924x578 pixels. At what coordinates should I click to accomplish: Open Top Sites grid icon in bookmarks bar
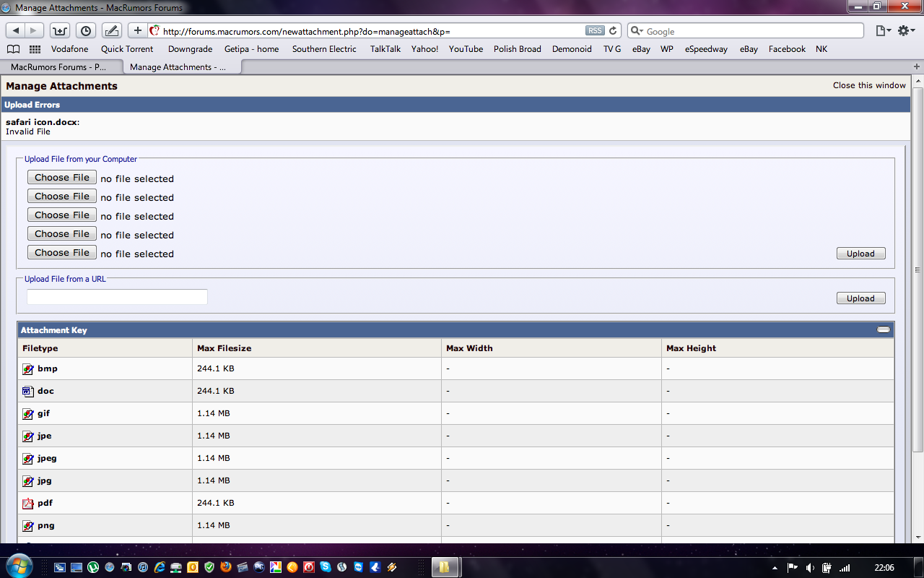[35, 49]
